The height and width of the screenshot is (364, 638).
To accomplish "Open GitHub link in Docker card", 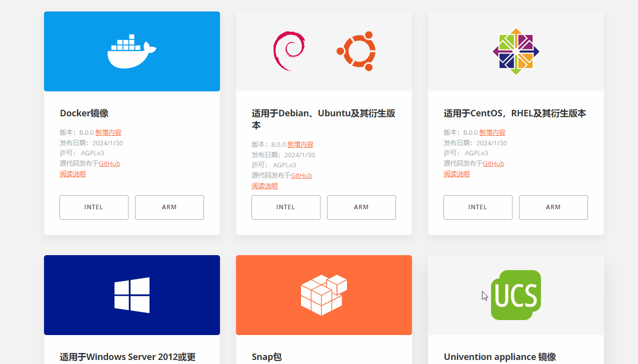I will click(109, 163).
